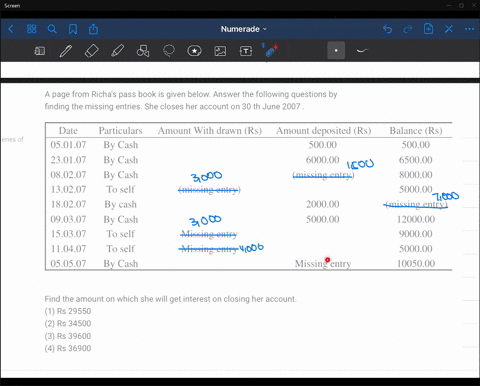Viewport: 480px width, 386px height.
Task: Undo the last stroke
Action: click(387, 29)
